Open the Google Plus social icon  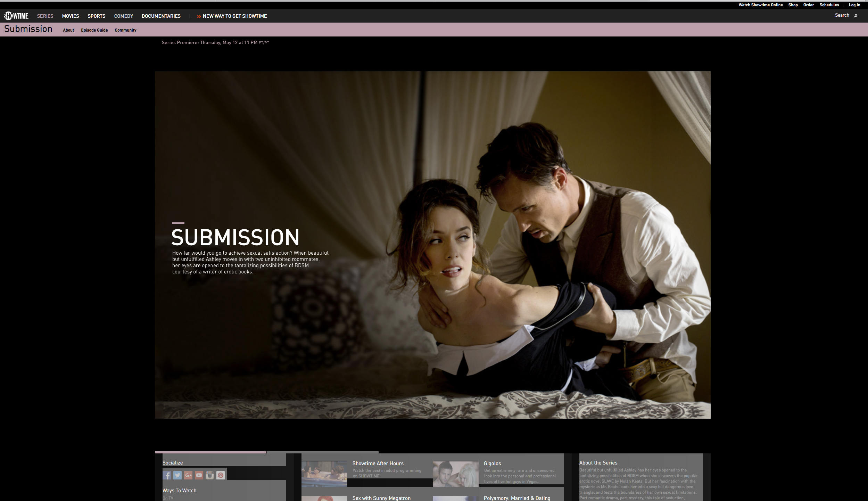[188, 475]
